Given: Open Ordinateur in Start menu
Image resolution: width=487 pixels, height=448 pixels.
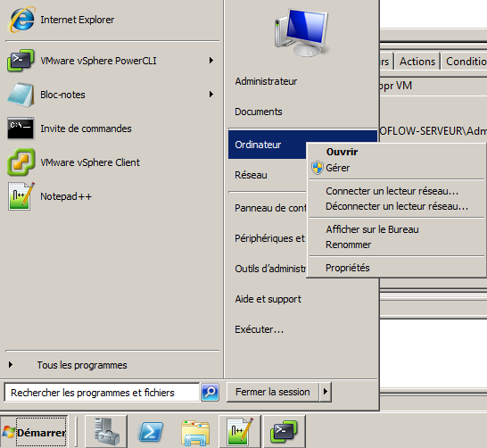Looking at the screenshot, I should (x=267, y=145).
